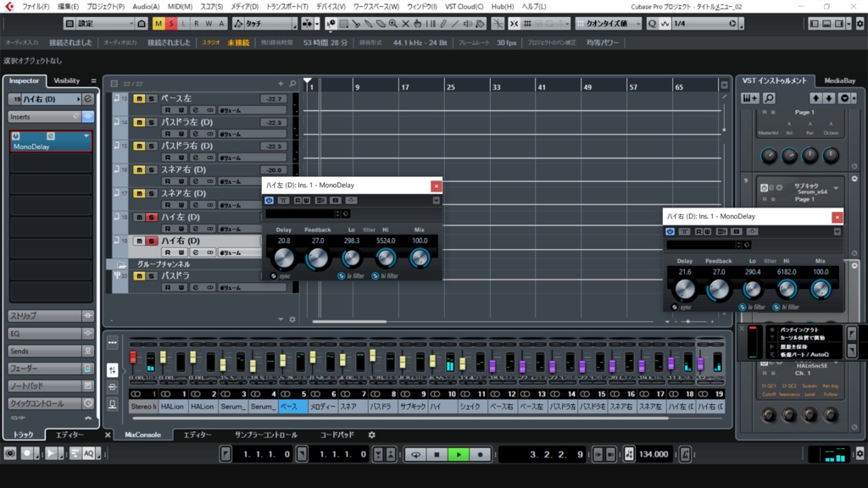Click the add track plus icon
Screen dimensions: 868x488
pyautogui.click(x=281, y=84)
